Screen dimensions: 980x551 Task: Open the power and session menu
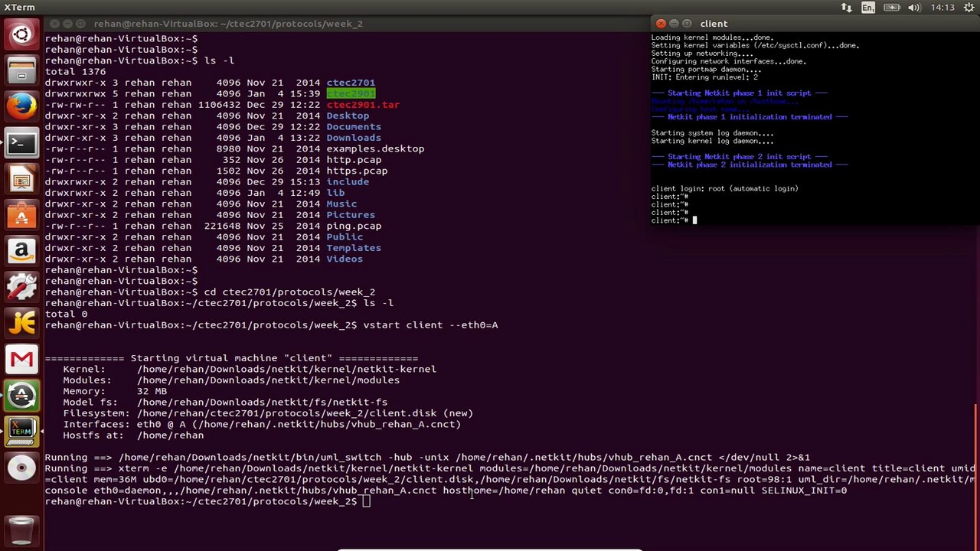click(969, 8)
